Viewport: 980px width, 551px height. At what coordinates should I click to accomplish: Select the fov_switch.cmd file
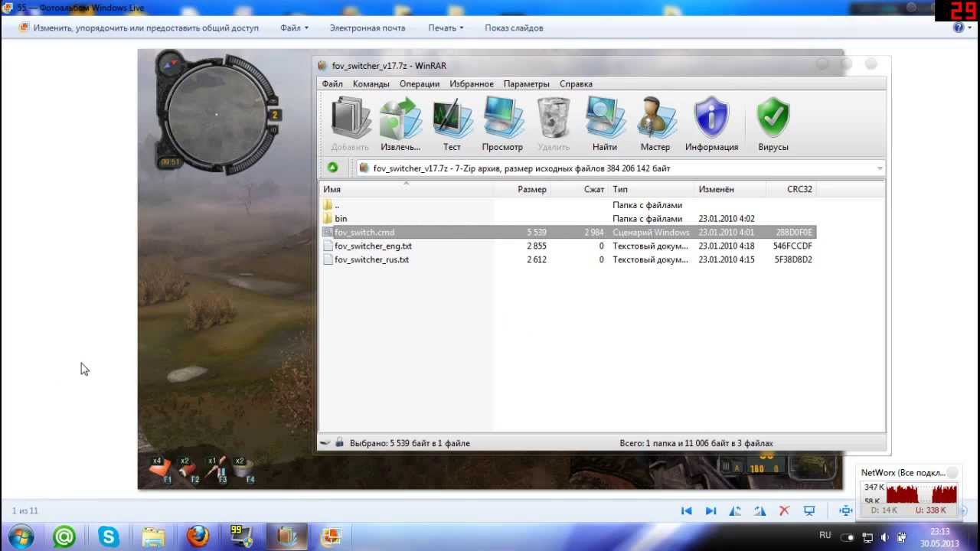click(x=567, y=233)
